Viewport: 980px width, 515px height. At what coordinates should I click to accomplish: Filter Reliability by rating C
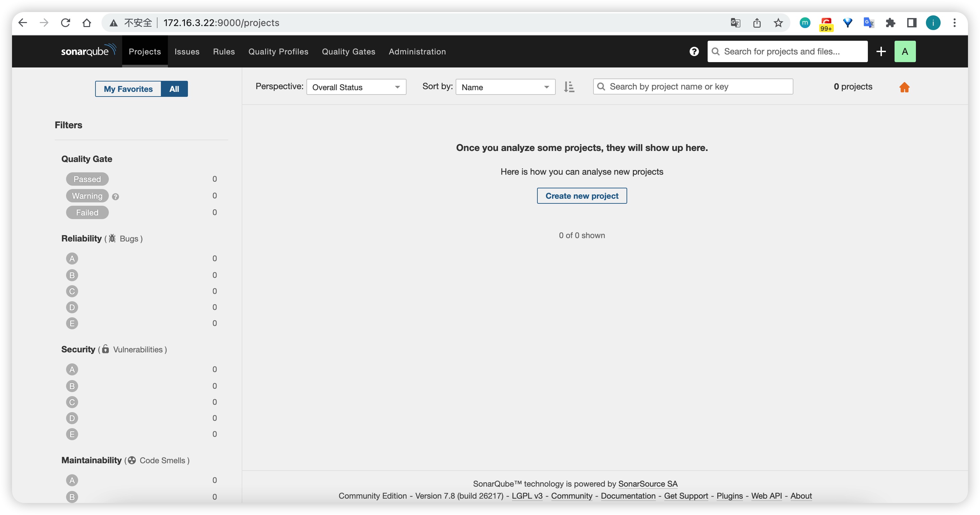[72, 291]
